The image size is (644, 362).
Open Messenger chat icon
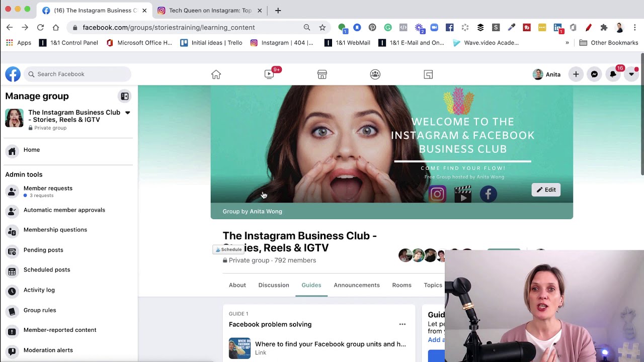click(594, 74)
